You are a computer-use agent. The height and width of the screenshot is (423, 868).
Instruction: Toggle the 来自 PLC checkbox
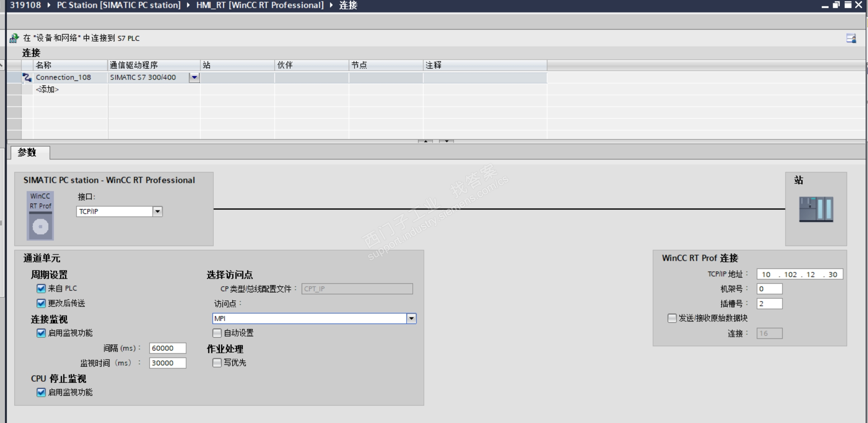click(41, 288)
